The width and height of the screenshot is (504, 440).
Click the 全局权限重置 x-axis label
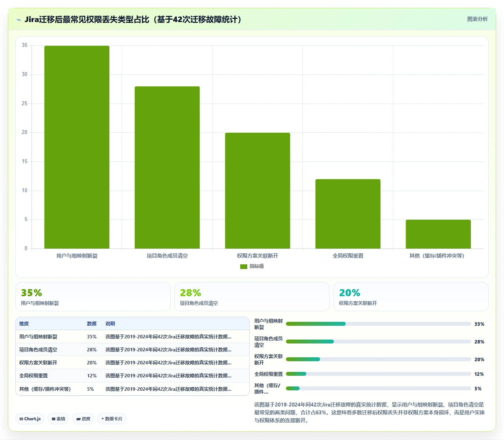click(x=348, y=256)
